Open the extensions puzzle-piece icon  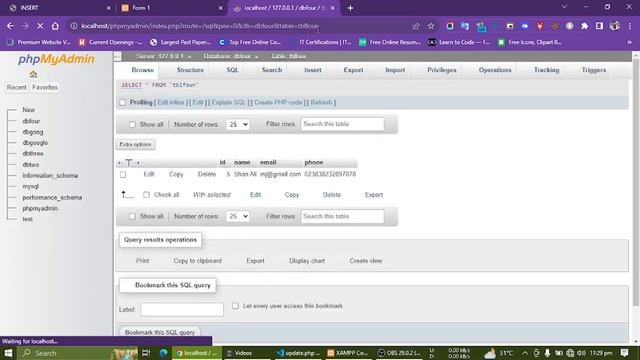pos(584,26)
